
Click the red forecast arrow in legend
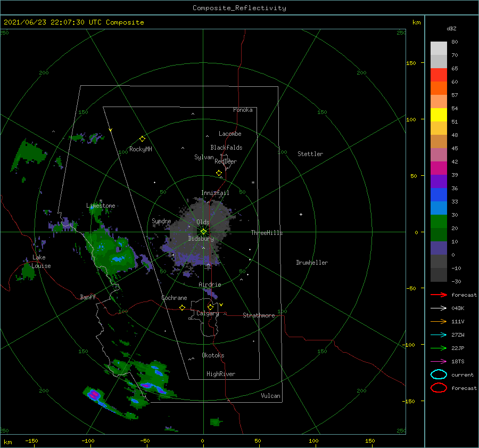[439, 295]
